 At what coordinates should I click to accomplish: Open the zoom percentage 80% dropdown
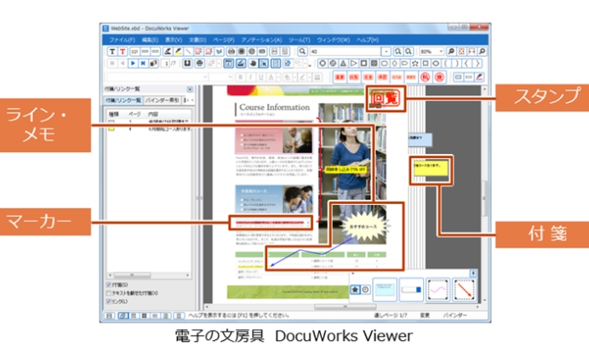pyautogui.click(x=440, y=52)
